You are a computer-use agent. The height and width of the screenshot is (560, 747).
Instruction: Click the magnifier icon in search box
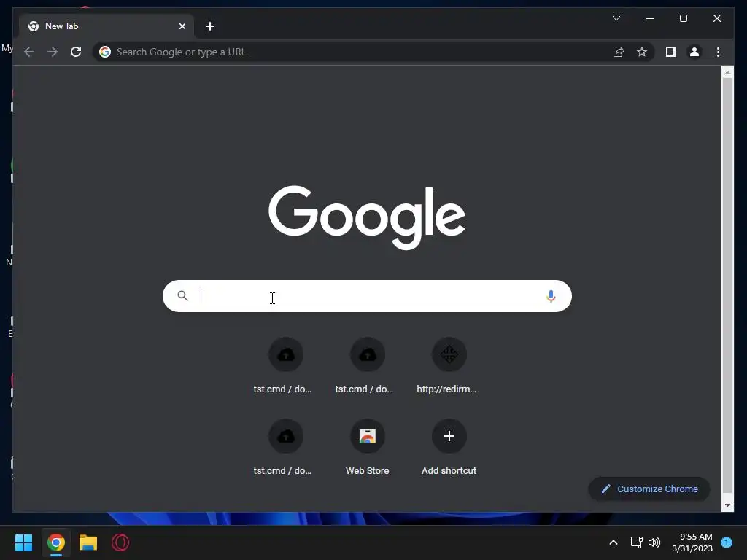tap(182, 296)
